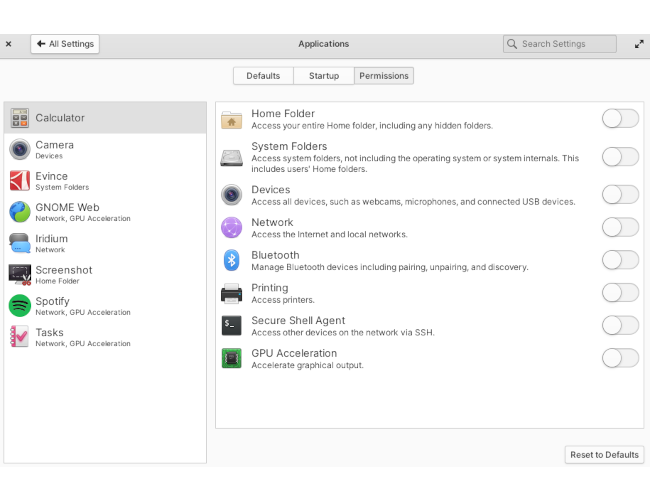Click the Applications window title
This screenshot has width=650, height=500.
coord(324,44)
